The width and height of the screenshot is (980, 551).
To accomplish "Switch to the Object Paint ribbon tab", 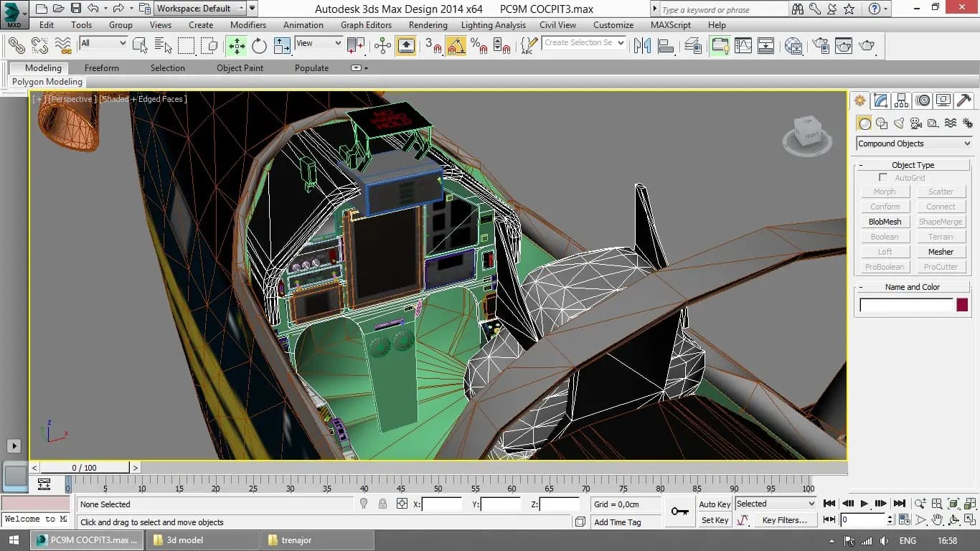I will (240, 68).
